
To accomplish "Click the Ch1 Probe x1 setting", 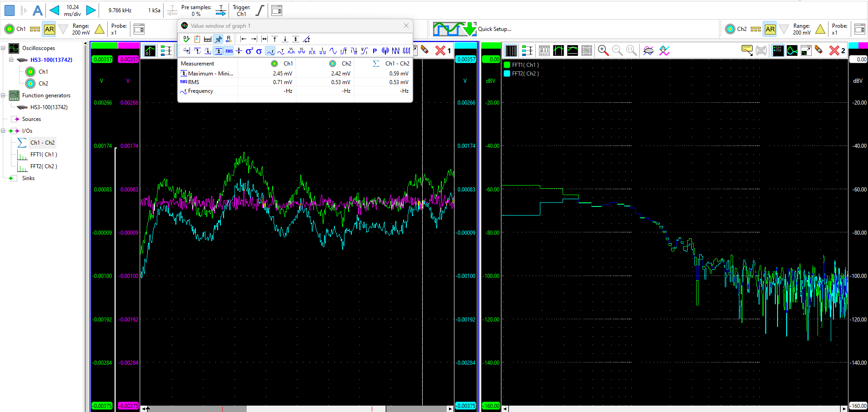I will (x=119, y=29).
